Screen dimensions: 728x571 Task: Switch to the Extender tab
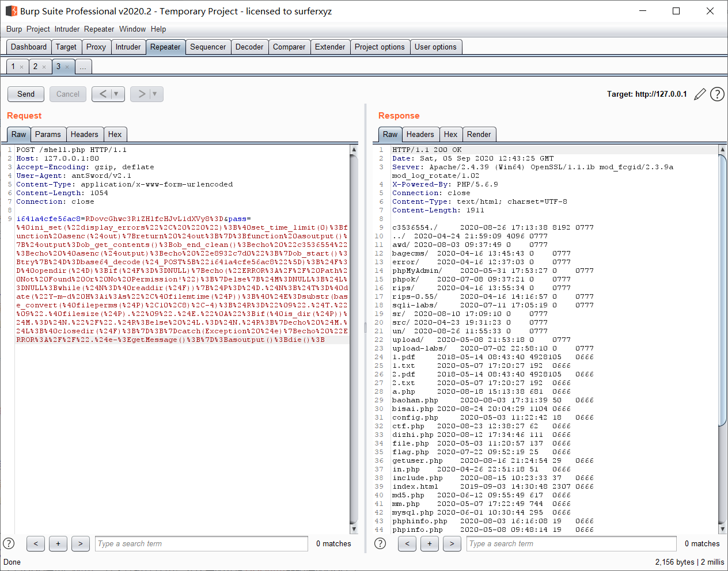pyautogui.click(x=330, y=47)
